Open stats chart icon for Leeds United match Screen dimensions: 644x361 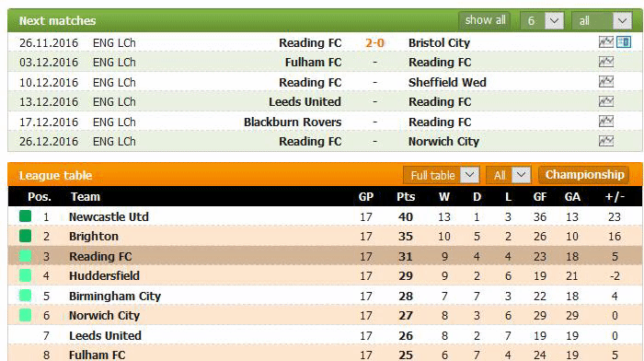click(605, 101)
